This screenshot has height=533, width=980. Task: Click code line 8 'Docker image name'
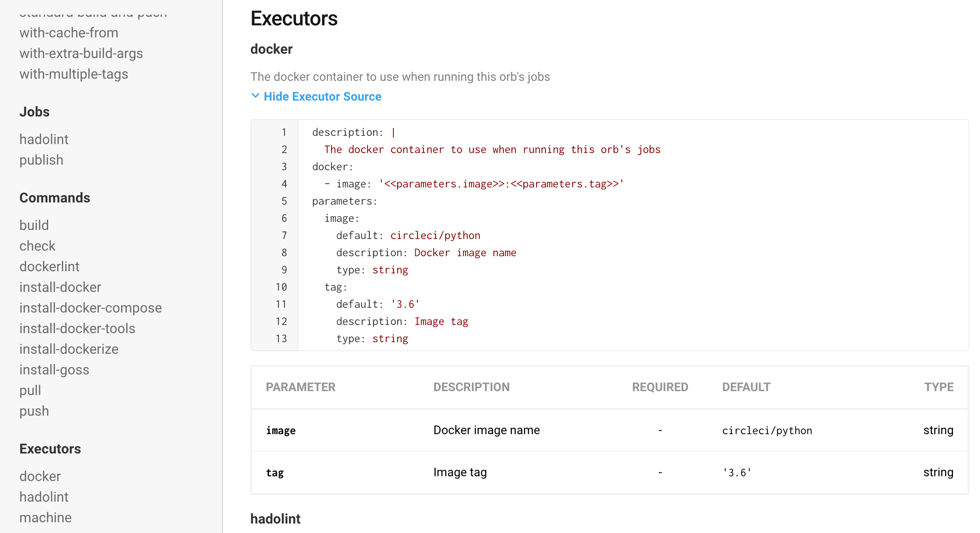pos(465,252)
